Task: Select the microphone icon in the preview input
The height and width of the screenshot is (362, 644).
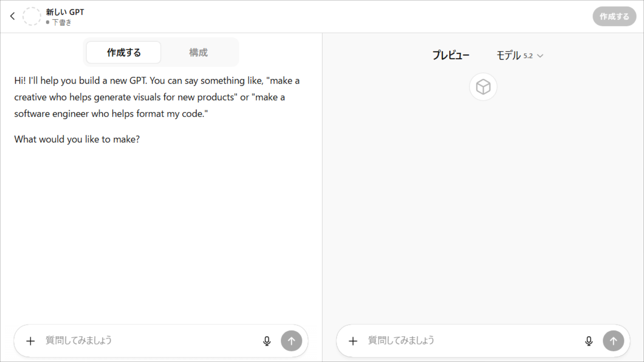Action: point(589,341)
